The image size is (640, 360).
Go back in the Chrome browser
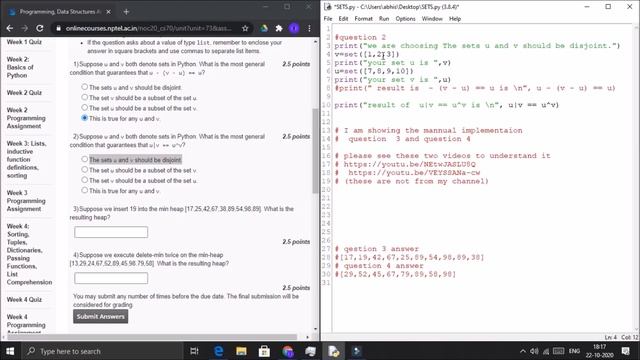point(10,28)
